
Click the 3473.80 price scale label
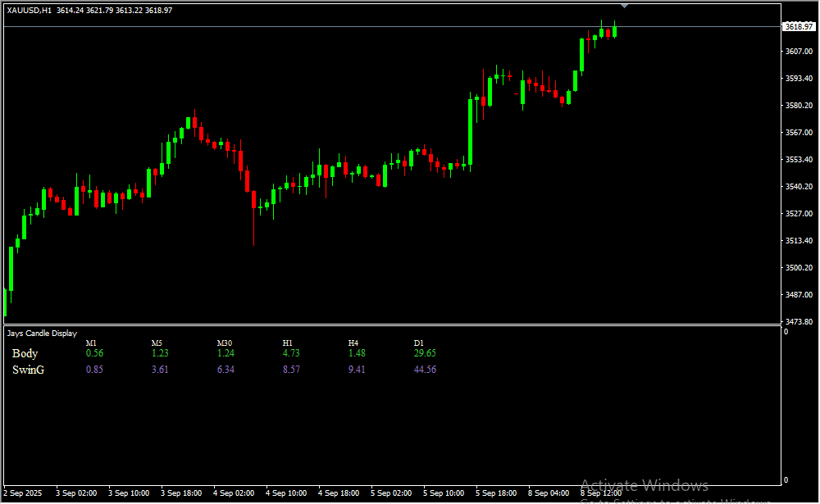[799, 321]
